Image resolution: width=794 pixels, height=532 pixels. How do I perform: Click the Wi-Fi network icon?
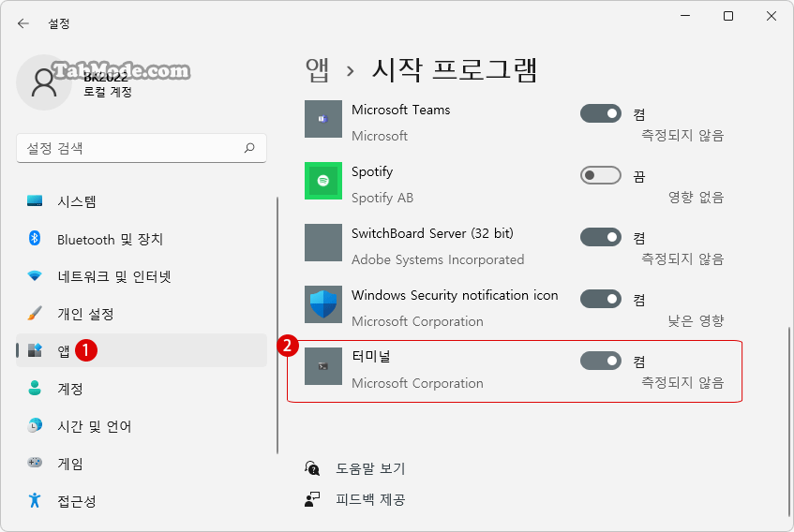pyautogui.click(x=35, y=275)
